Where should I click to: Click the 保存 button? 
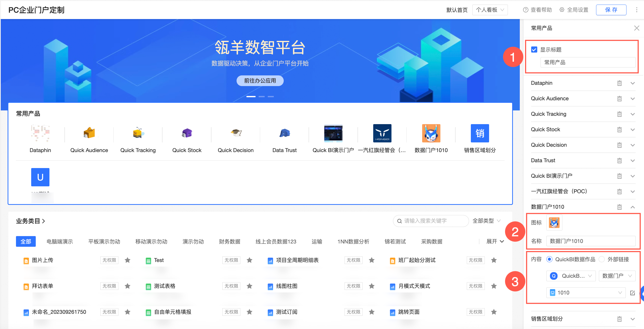pyautogui.click(x=611, y=10)
